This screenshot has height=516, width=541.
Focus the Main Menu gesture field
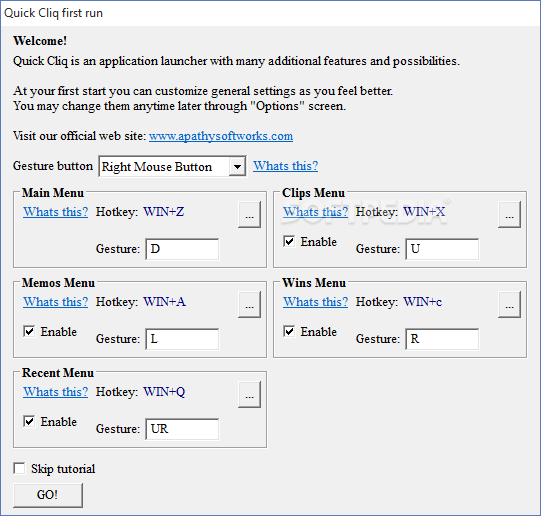(x=182, y=249)
